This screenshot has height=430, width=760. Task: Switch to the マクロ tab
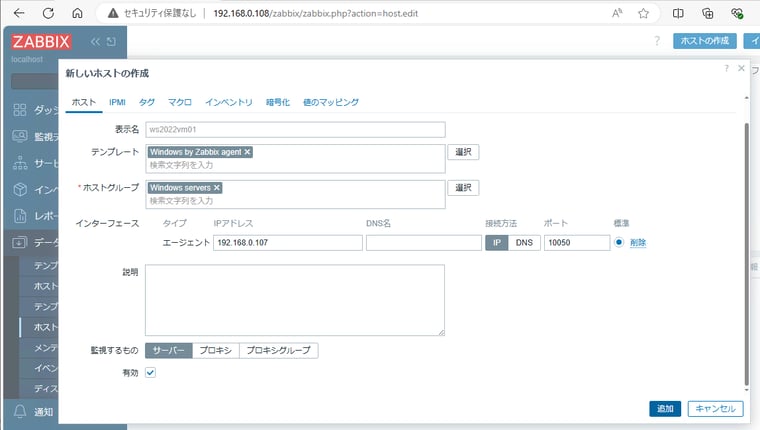[180, 102]
